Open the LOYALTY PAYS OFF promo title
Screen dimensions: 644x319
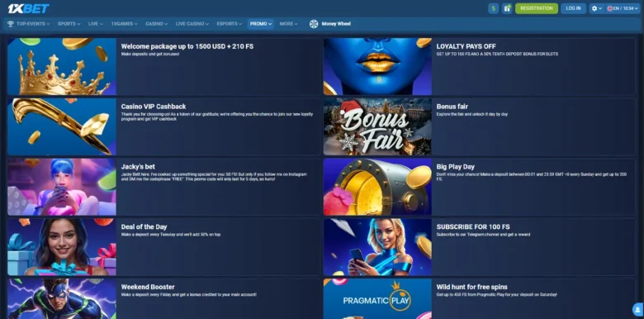tap(466, 46)
